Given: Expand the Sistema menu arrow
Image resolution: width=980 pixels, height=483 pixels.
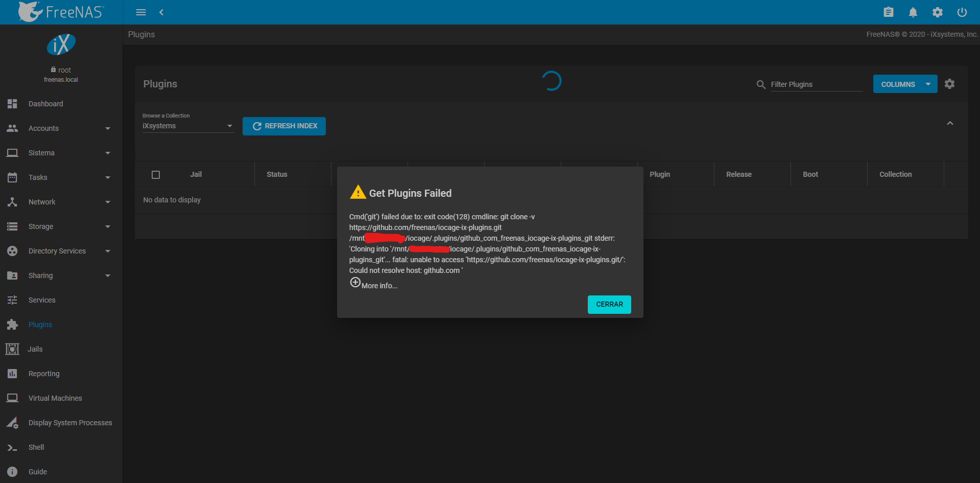Looking at the screenshot, I should point(108,153).
